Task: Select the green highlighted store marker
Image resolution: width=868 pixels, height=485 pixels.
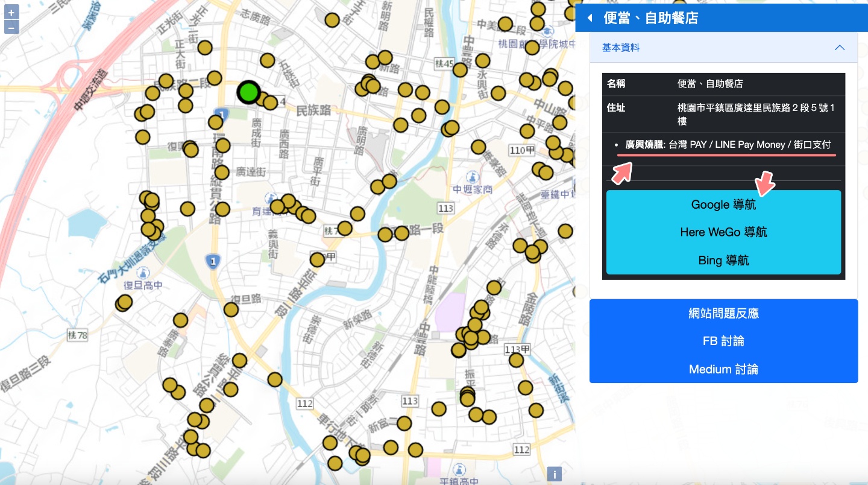Action: (x=249, y=92)
